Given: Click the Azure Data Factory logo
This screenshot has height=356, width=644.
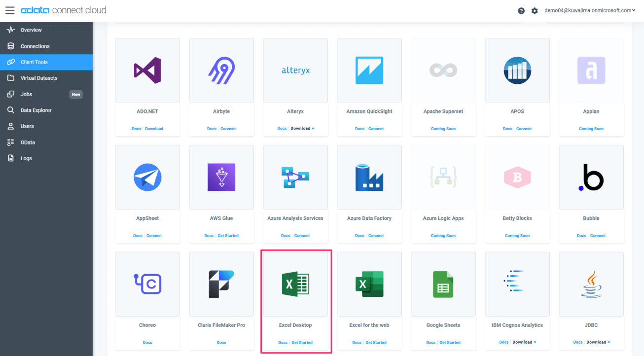Looking at the screenshot, I should click(x=369, y=178).
